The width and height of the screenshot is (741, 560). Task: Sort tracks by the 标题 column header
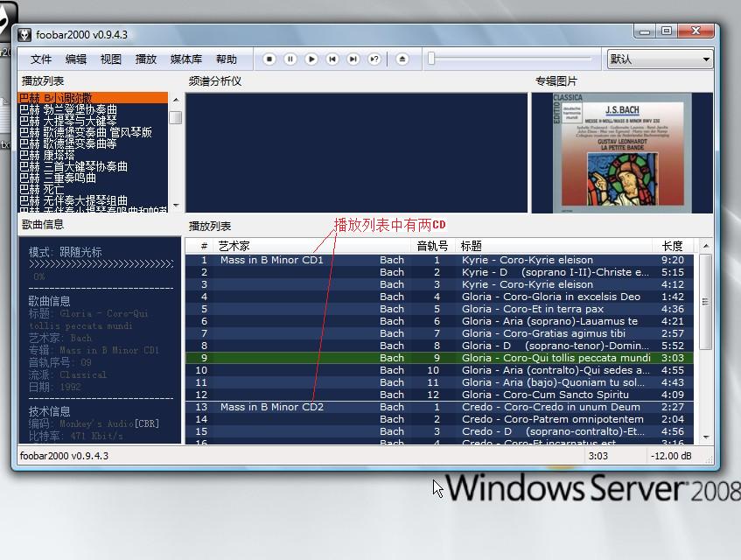tap(553, 246)
